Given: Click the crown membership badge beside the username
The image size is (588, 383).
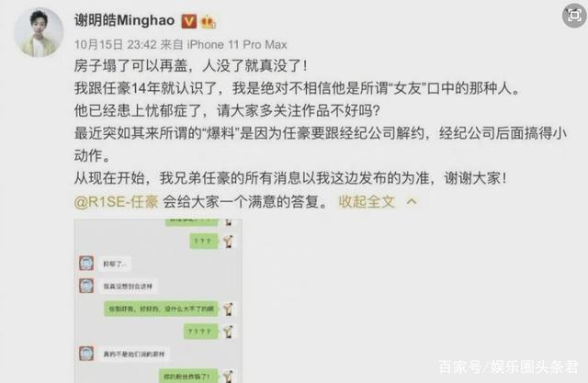Looking at the screenshot, I should coord(209,22).
